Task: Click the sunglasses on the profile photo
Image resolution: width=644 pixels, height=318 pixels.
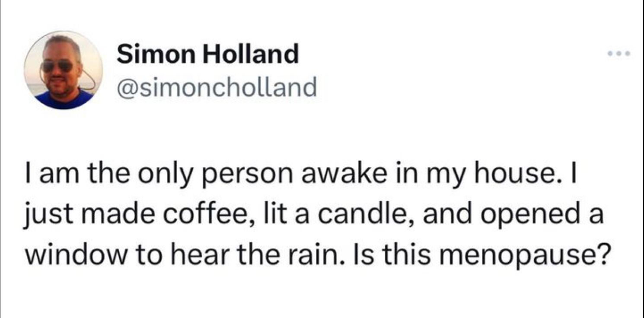Action: coord(57,66)
